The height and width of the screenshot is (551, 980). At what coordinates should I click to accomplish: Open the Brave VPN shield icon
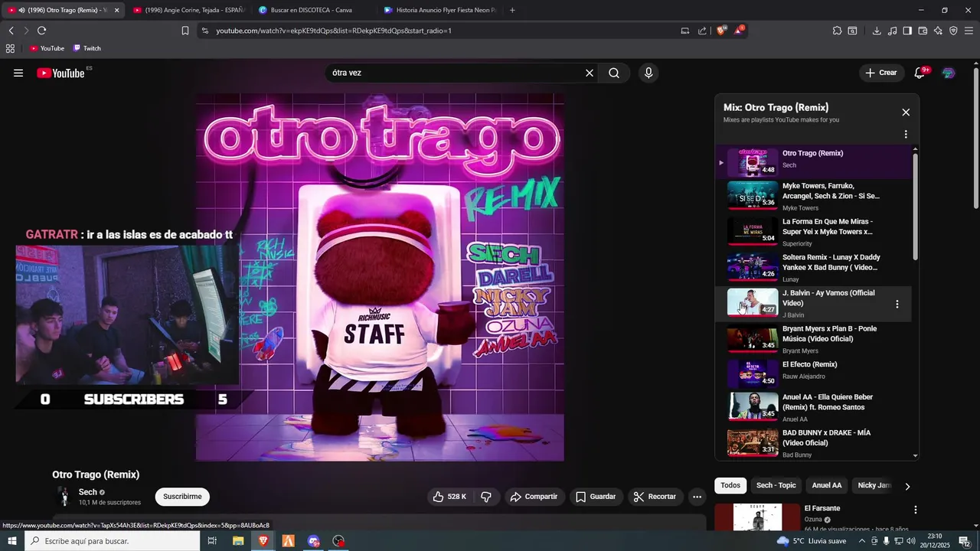click(953, 31)
